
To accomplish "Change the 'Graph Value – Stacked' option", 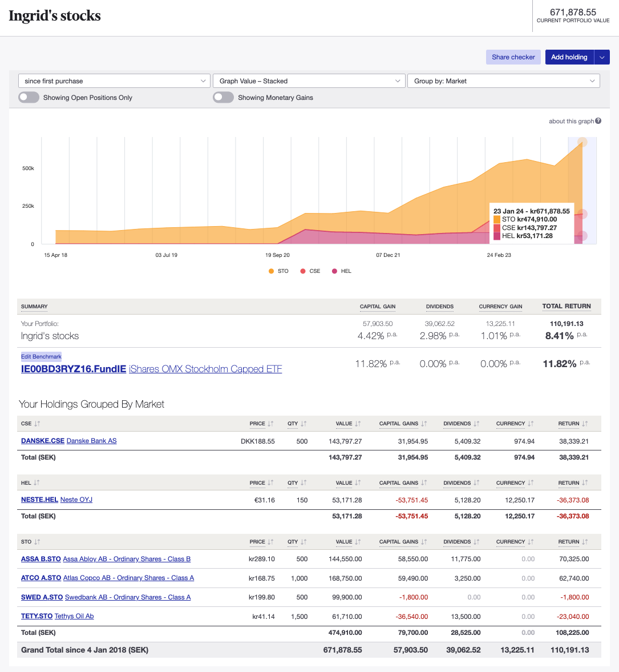I will [309, 81].
